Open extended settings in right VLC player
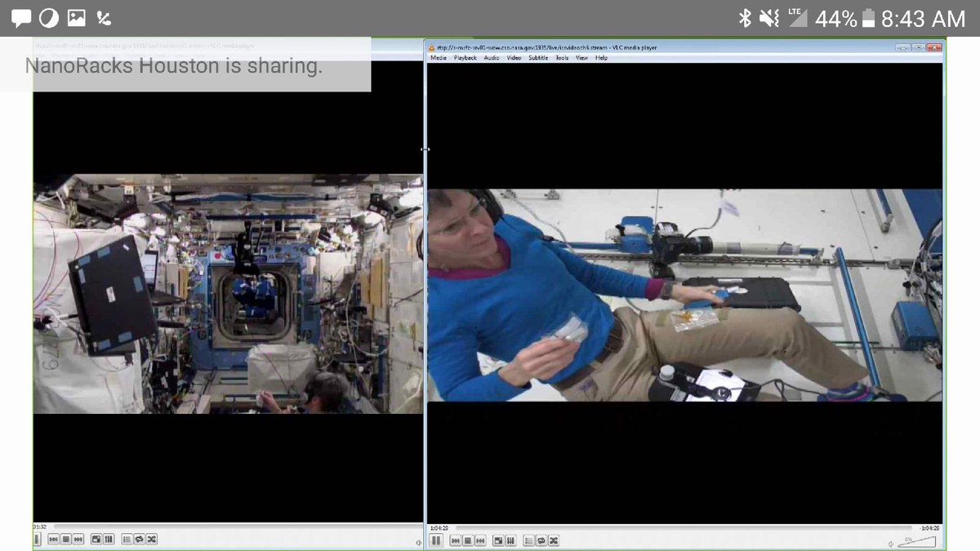Image resolution: width=980 pixels, height=551 pixels. click(510, 540)
